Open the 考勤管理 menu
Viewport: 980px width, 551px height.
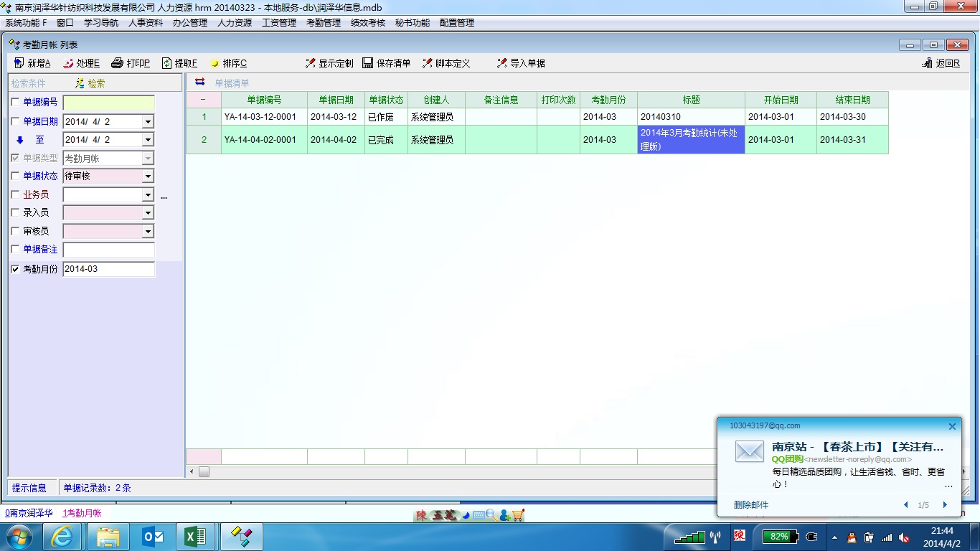point(323,23)
